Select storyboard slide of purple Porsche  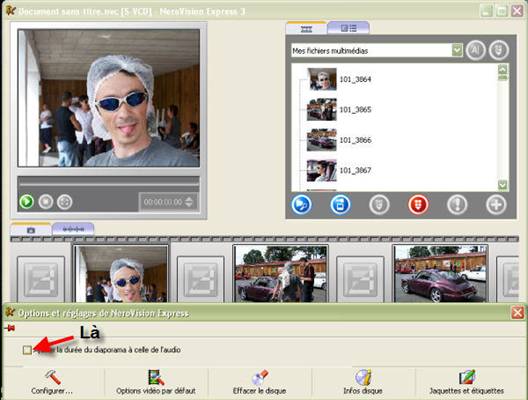[x=440, y=274]
